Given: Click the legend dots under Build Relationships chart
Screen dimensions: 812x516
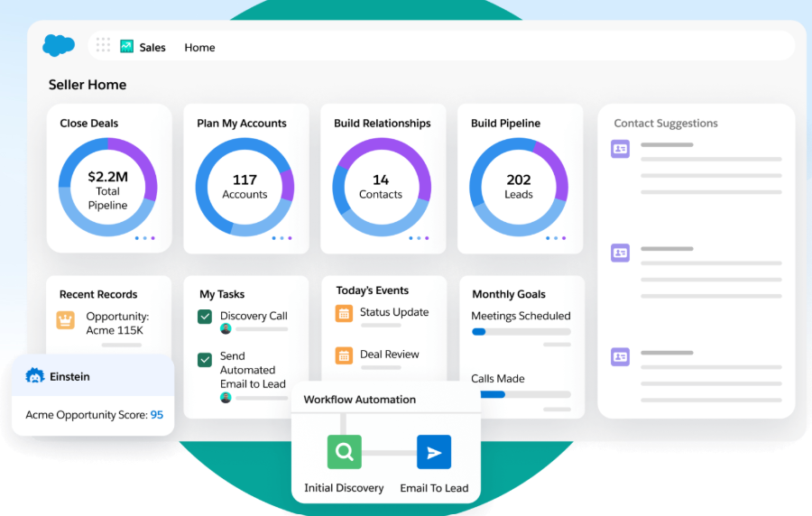Looking at the screenshot, I should 419,238.
